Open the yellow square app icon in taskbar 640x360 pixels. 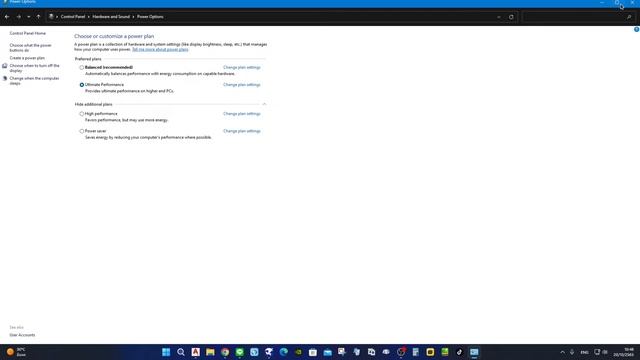430,352
